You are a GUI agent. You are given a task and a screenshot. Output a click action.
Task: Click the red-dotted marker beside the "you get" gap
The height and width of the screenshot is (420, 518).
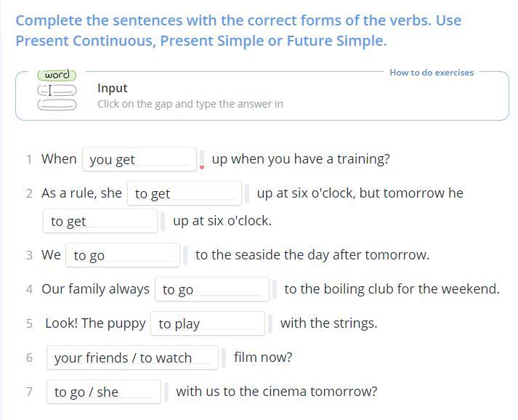(202, 159)
